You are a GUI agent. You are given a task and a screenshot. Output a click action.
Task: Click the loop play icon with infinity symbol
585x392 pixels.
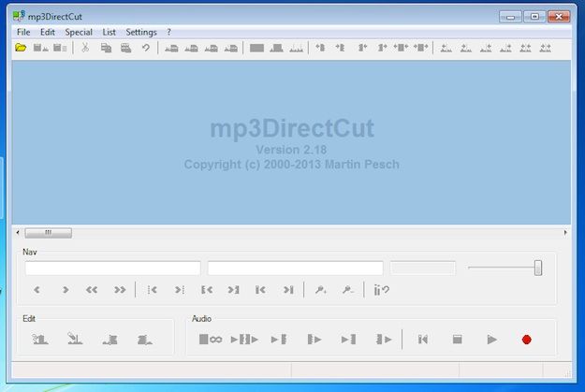[x=211, y=340]
